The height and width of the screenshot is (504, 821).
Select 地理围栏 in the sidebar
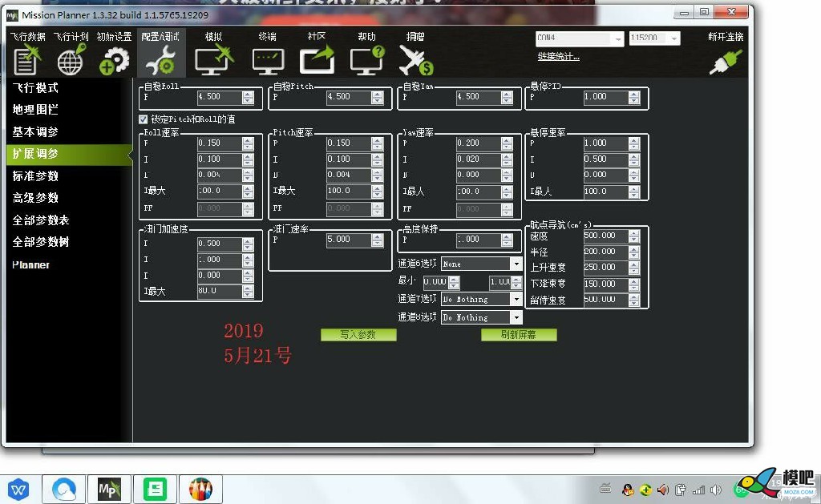(x=35, y=110)
